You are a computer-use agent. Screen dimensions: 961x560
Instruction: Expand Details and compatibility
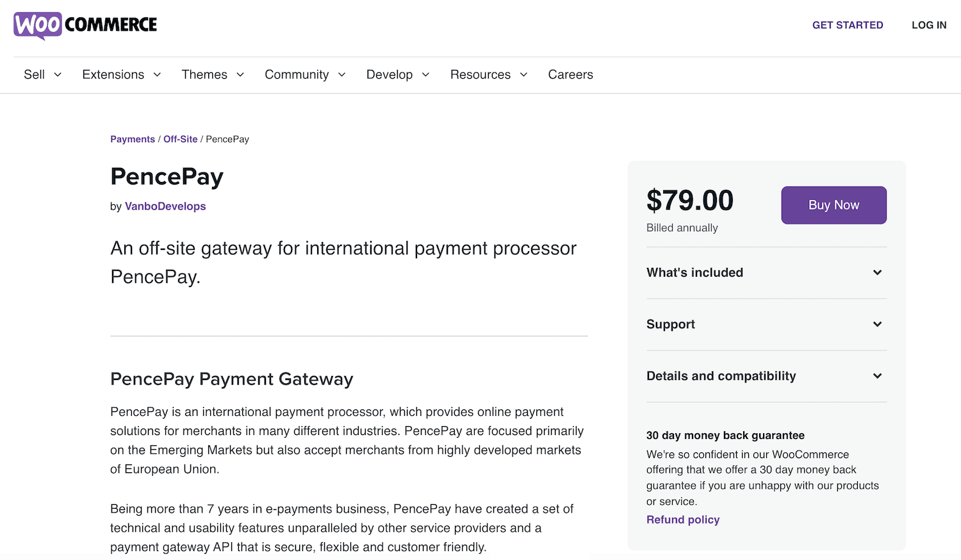[766, 376]
